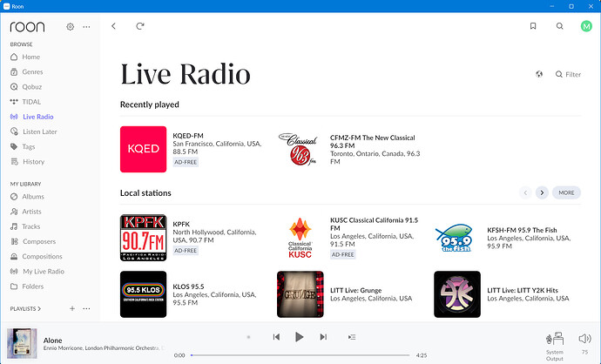Open KLOS 95.5 station title
This screenshot has height=364, width=601.
(189, 286)
